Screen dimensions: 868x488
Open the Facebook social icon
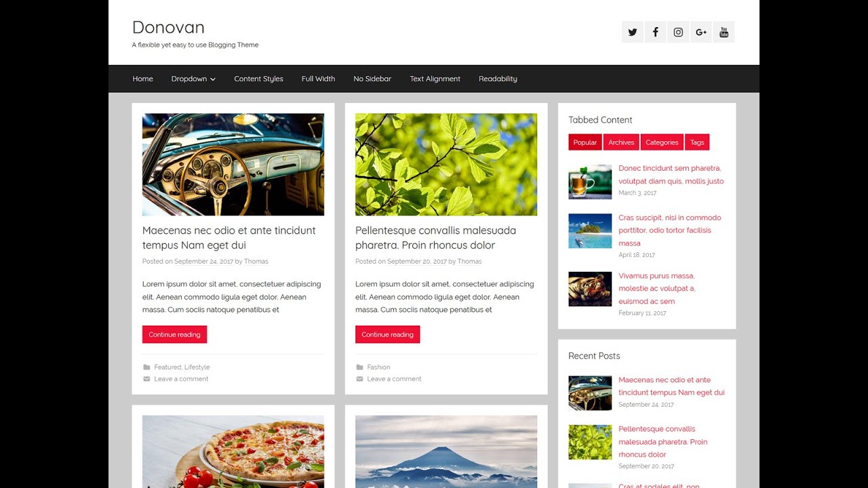click(x=655, y=32)
